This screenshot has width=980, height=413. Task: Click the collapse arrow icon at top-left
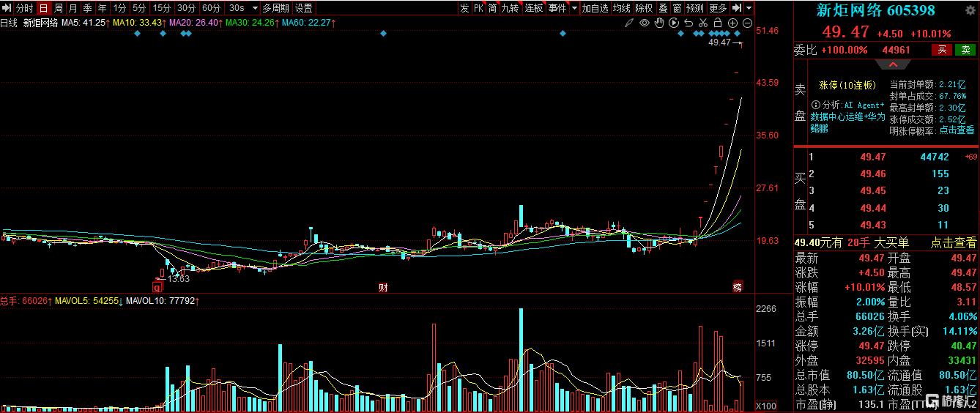pyautogui.click(x=7, y=8)
